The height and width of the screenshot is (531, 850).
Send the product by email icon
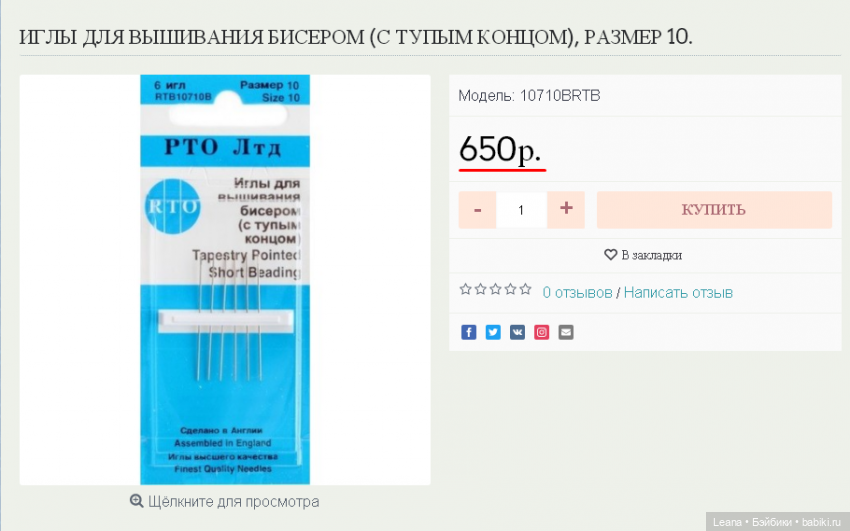point(566,332)
